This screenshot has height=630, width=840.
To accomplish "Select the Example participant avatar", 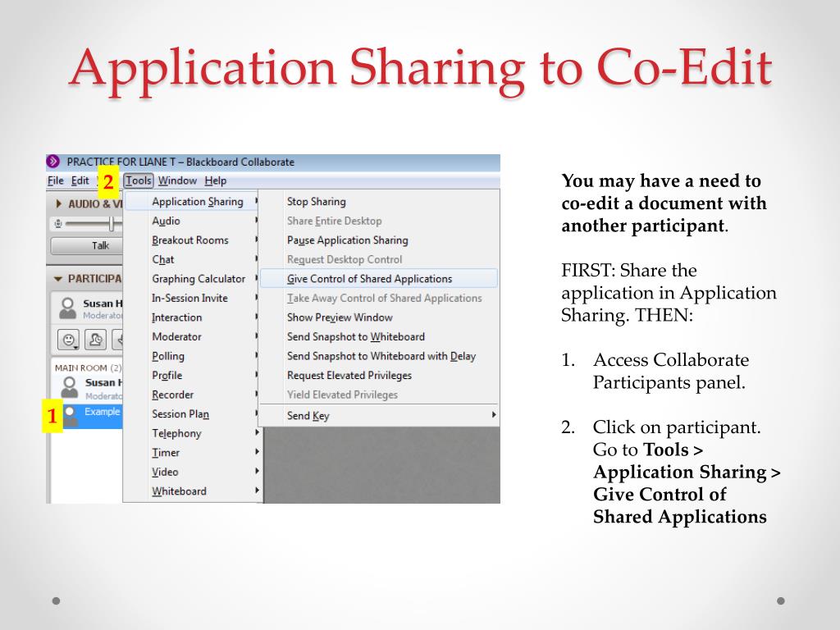I will pyautogui.click(x=71, y=416).
